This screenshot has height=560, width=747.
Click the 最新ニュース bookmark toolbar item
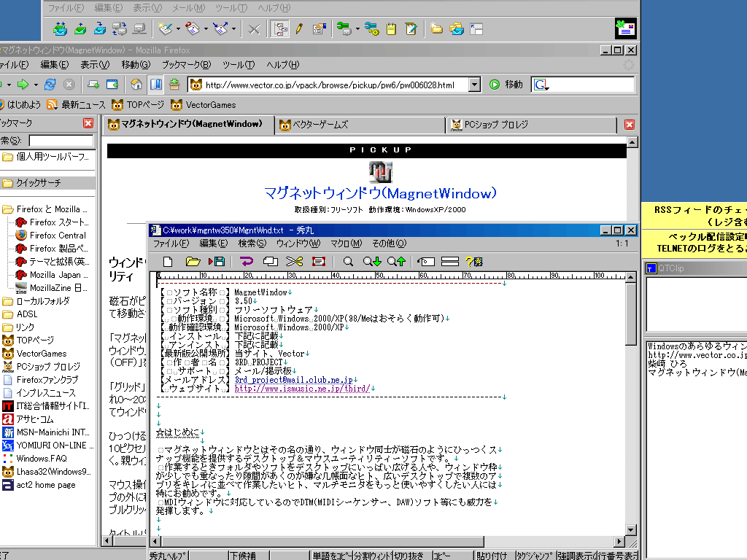tap(76, 105)
